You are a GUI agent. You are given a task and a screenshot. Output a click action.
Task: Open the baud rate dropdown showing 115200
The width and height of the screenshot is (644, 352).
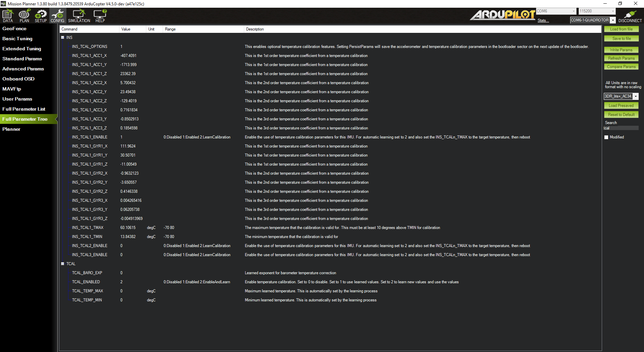[x=612, y=11]
